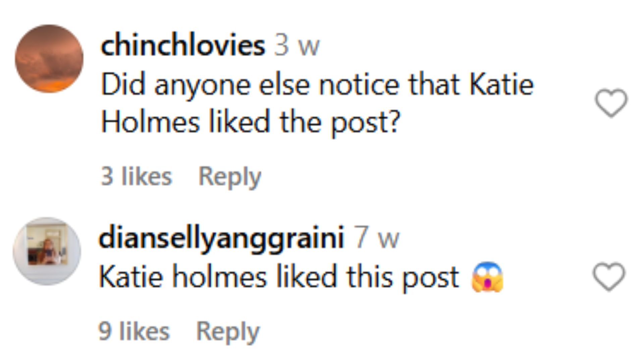644x362 pixels.
Task: Click the shocked face emoji
Action: pyautogui.click(x=487, y=277)
